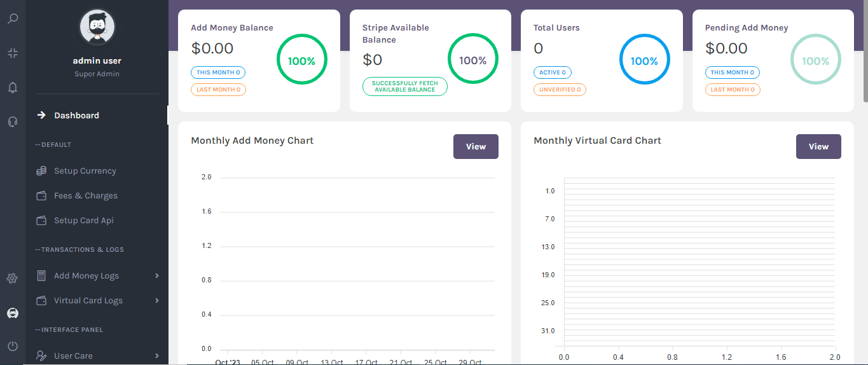Click the Total Users 100% progress circle

tap(644, 61)
